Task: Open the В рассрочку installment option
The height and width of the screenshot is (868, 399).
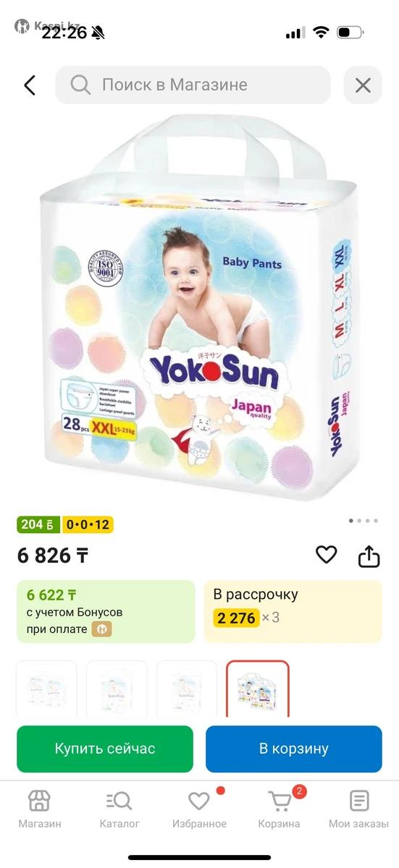Action: click(x=293, y=611)
